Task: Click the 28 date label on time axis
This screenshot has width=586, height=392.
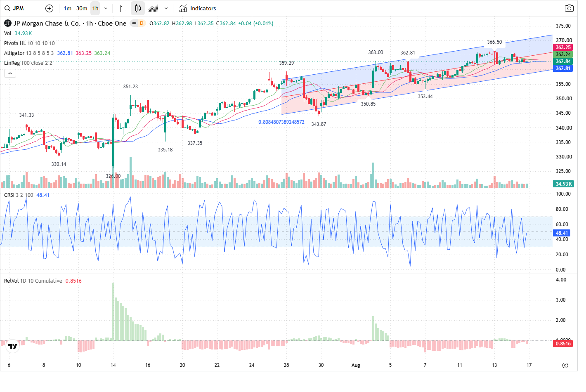Action: (x=286, y=365)
